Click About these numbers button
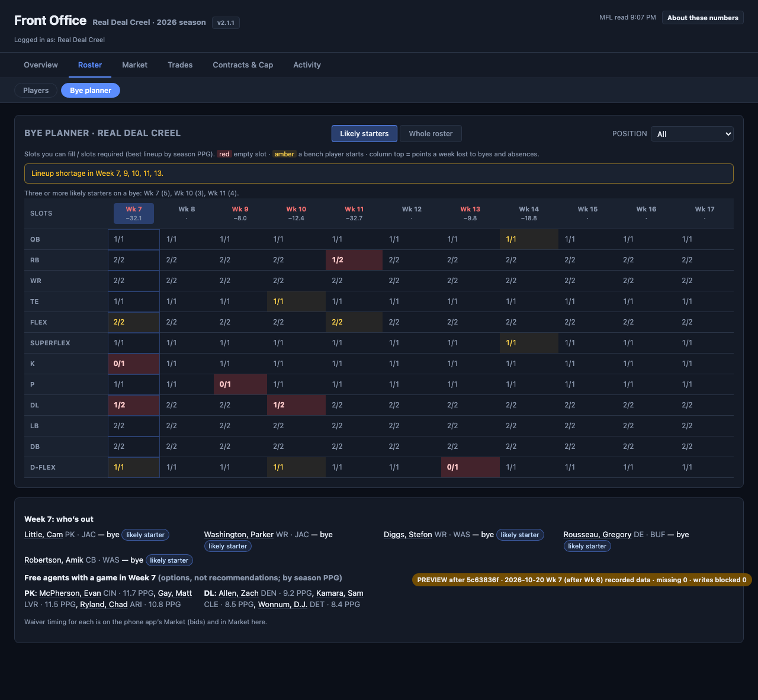 702,18
